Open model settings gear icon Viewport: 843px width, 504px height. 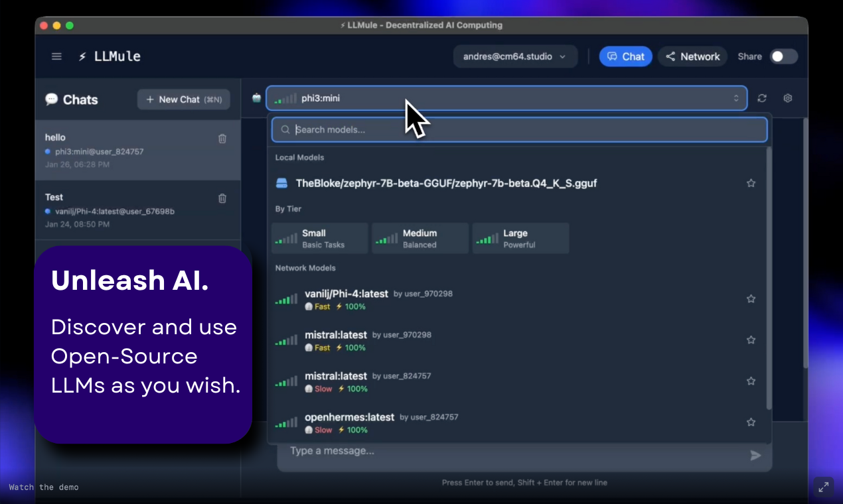788,98
